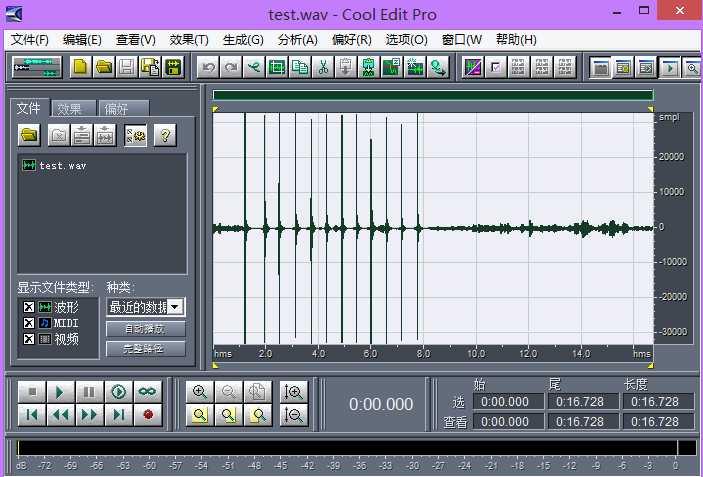703x477 pixels.
Task: Zoom out horizontally with the grayed magnifier minus icon
Action: (229, 392)
